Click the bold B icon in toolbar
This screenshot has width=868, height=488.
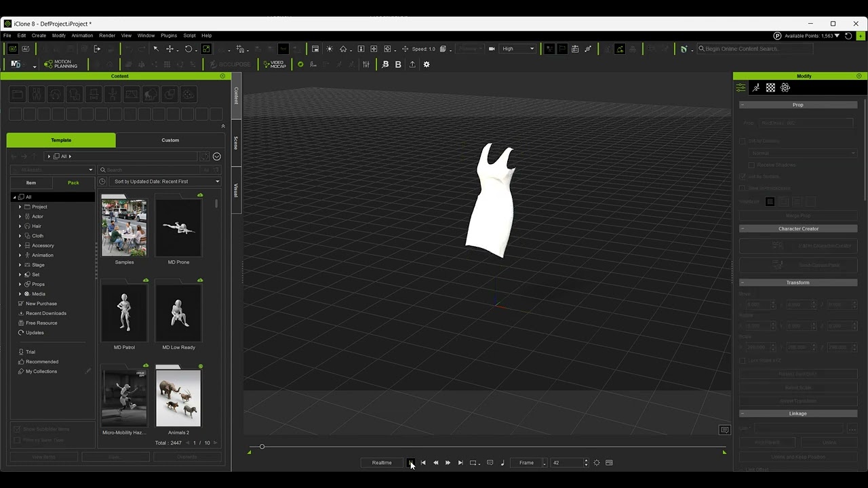(398, 64)
